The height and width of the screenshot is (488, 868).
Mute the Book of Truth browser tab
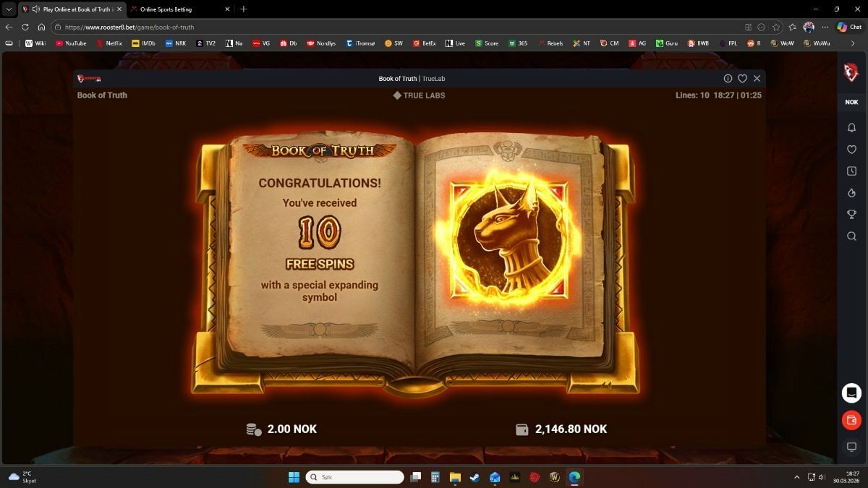click(x=35, y=9)
